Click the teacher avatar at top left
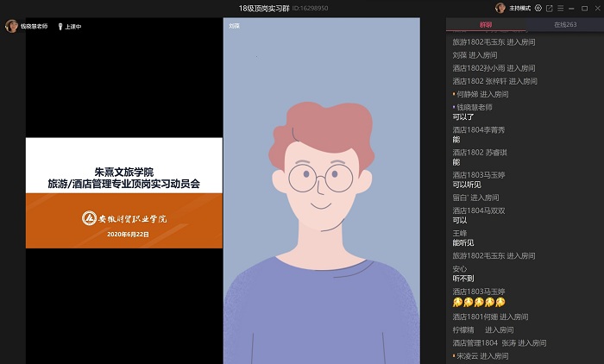The height and width of the screenshot is (364, 604). [11, 26]
